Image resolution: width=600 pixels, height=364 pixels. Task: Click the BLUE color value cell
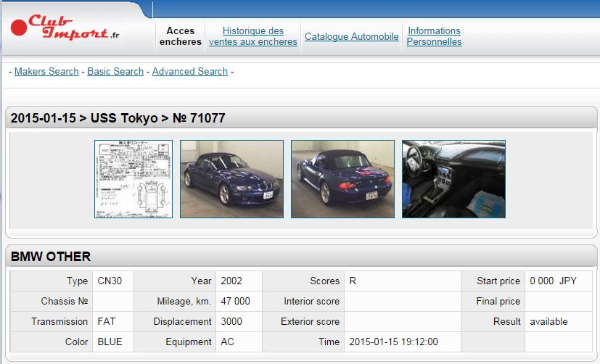tap(113, 342)
